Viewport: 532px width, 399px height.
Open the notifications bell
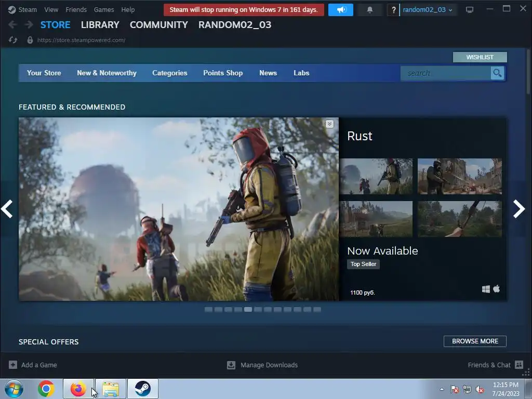(370, 10)
